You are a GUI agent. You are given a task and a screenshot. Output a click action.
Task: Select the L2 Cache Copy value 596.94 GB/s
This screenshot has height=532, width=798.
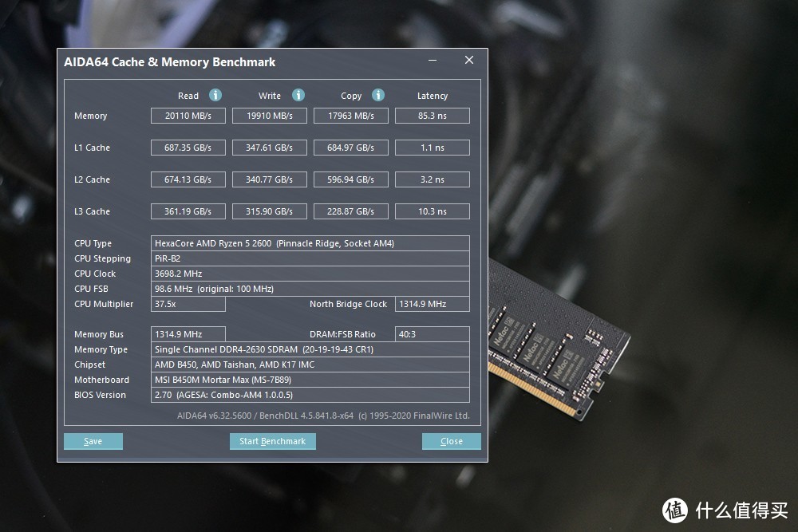click(x=351, y=179)
